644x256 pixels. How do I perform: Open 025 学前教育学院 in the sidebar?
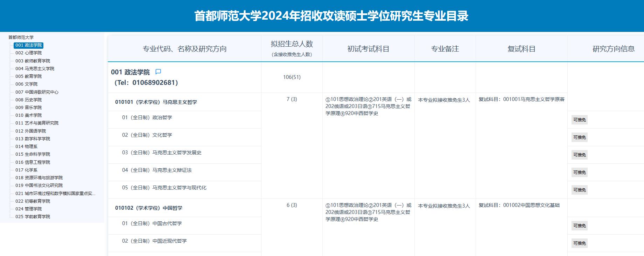pyautogui.click(x=33, y=217)
